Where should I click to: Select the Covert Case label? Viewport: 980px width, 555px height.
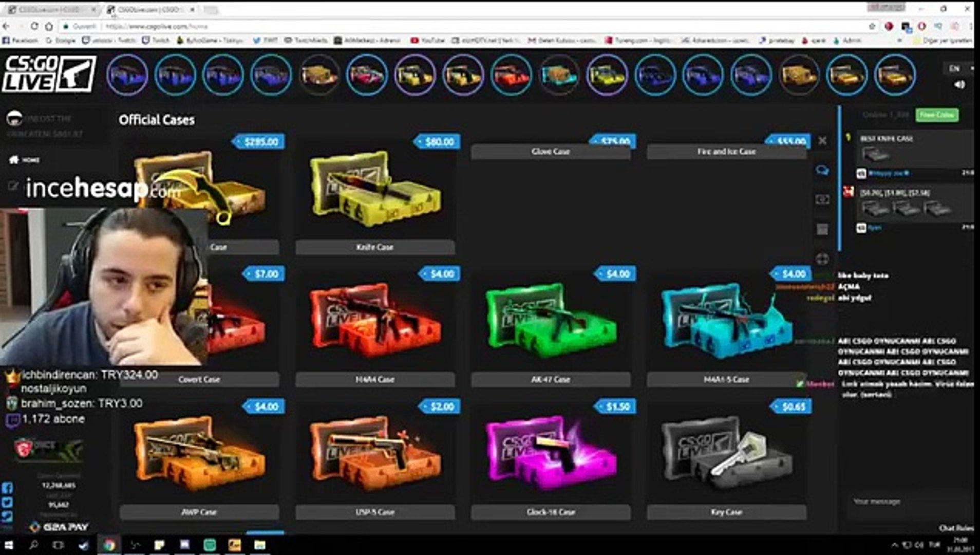click(199, 380)
